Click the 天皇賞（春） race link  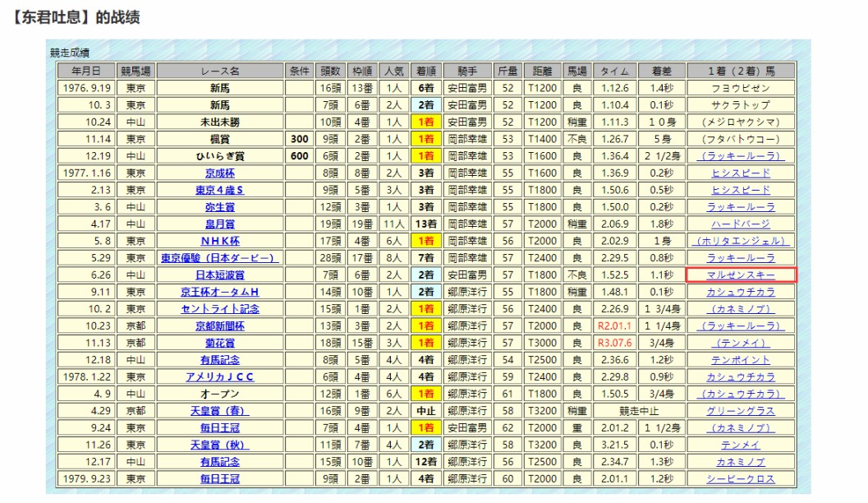click(x=219, y=411)
